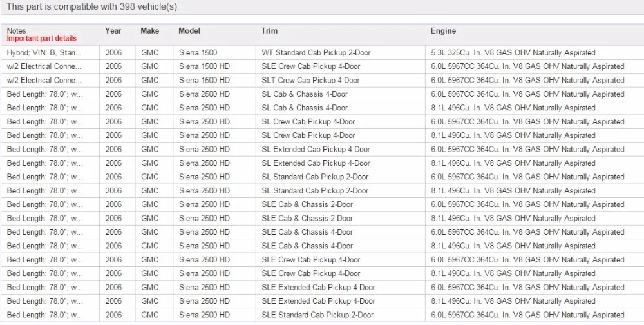The width and height of the screenshot is (644, 325).
Task: Select SLE Cab & Chassis 4-Door trim, 8.1L row
Action: tap(307, 246)
